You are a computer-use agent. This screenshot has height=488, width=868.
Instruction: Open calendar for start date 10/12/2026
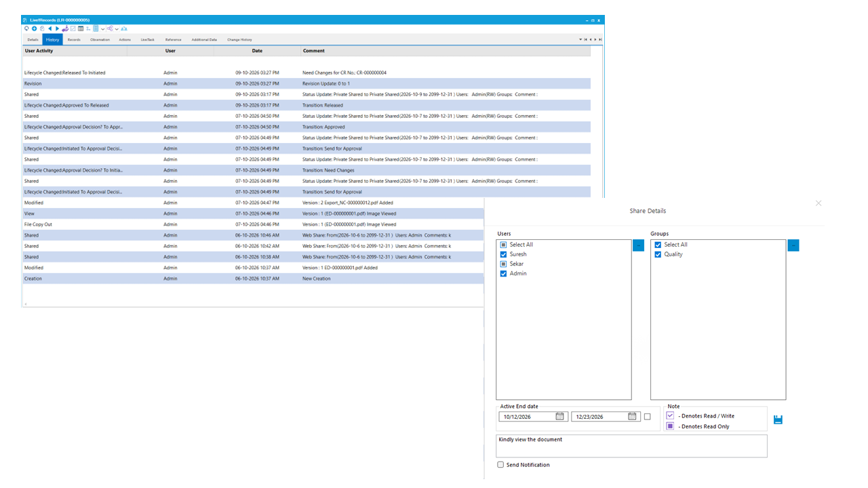[560, 416]
